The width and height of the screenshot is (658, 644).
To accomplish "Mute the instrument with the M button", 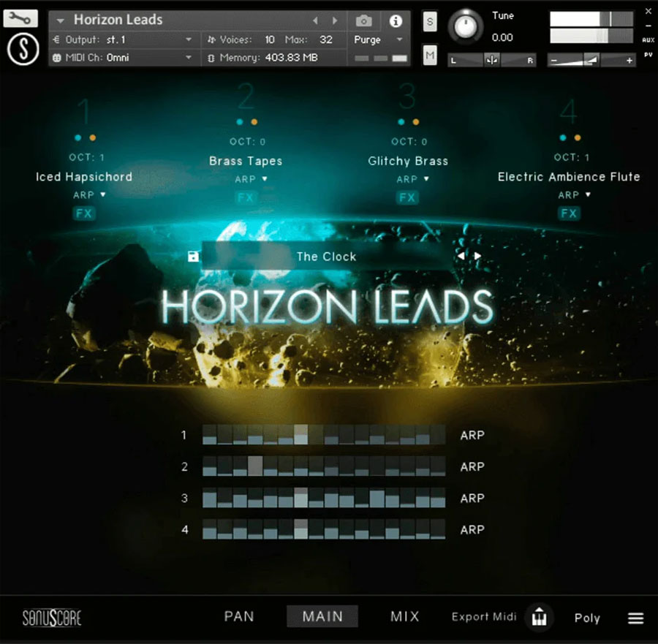I will (x=429, y=55).
